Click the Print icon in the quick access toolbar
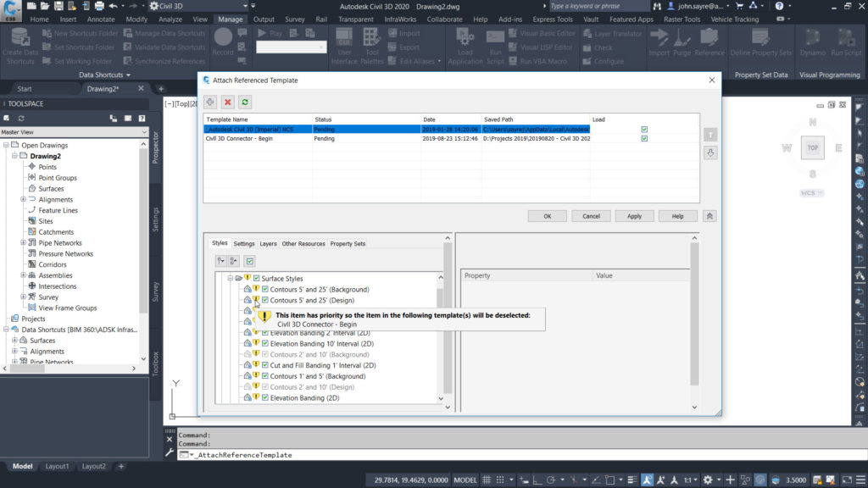Screen dimensions: 868x488 [x=99, y=6]
